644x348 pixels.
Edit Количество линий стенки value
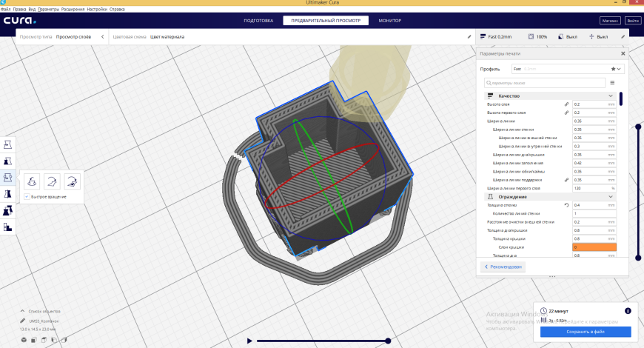pyautogui.click(x=594, y=214)
